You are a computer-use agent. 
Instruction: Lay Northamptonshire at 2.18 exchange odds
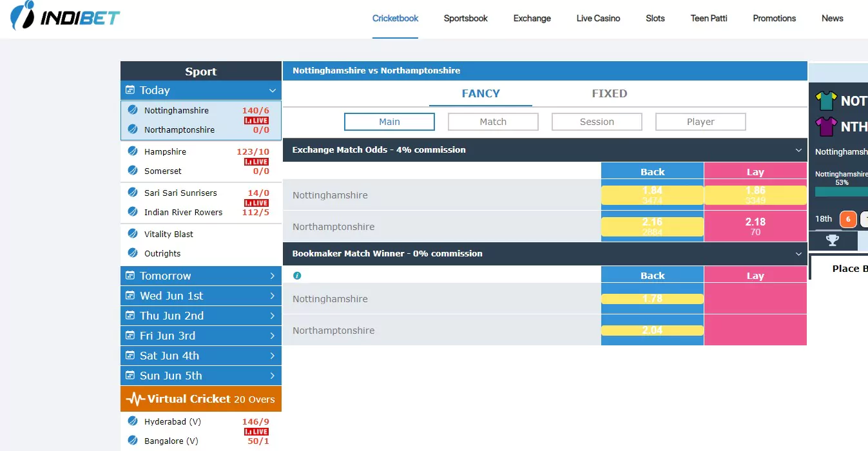[755, 227]
